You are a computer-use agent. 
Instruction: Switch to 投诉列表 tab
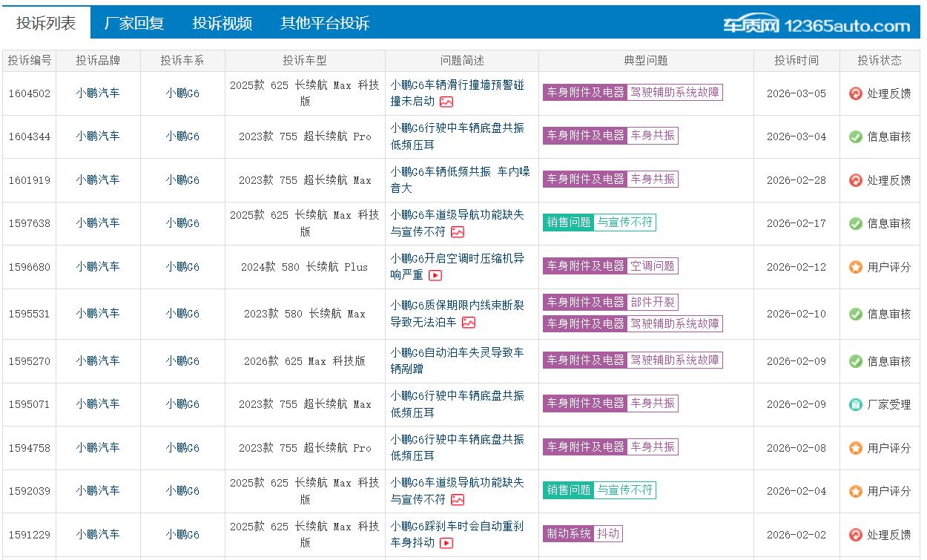tap(46, 23)
